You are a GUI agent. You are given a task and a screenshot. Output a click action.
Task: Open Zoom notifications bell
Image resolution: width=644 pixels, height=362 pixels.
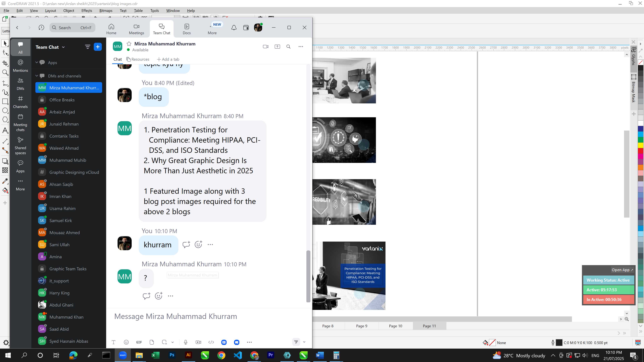[x=234, y=27]
